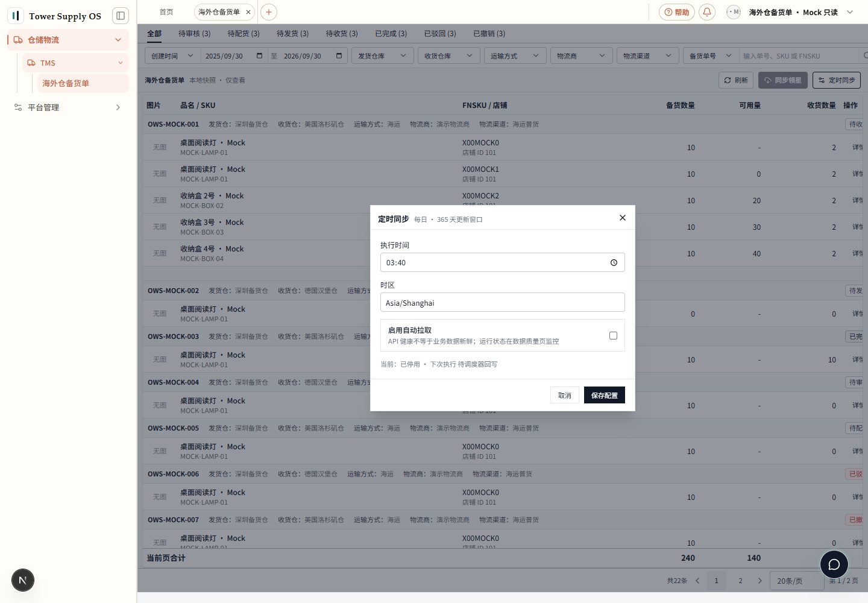Toggle the sidebar collapse icon
Viewport: 868px width, 603px height.
(121, 16)
